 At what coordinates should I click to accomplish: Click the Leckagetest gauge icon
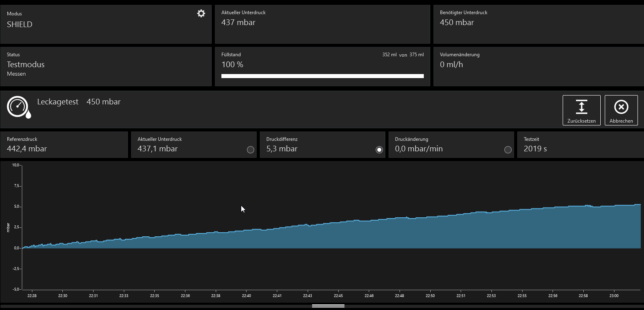(x=19, y=107)
